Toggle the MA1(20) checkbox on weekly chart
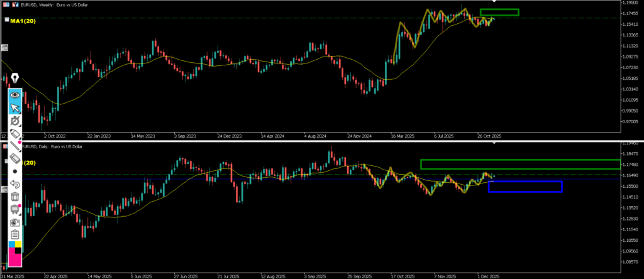This screenshot has width=644, height=279. 6,21
